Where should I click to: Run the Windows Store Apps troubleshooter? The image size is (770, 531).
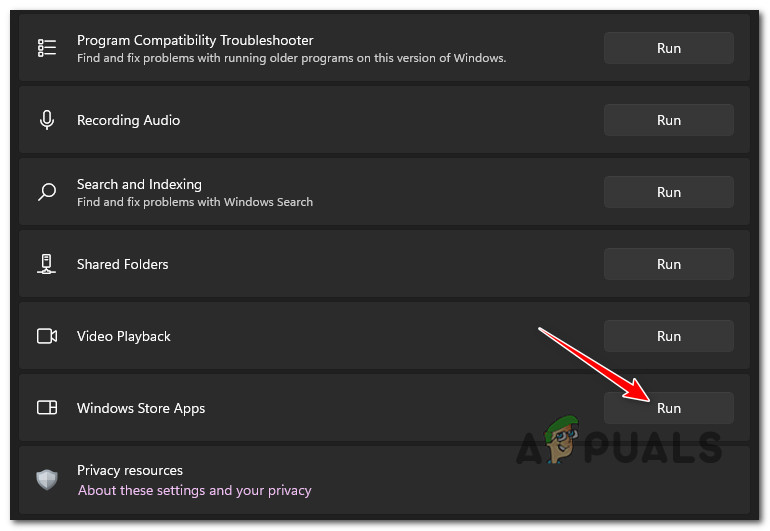(x=668, y=408)
